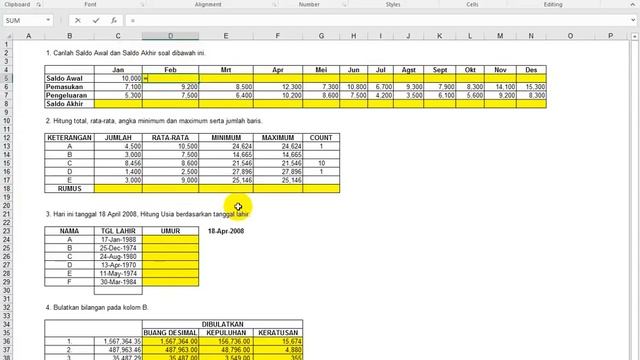
Task: Collapse the ribbon with the top-right chevron
Action: [x=633, y=4]
